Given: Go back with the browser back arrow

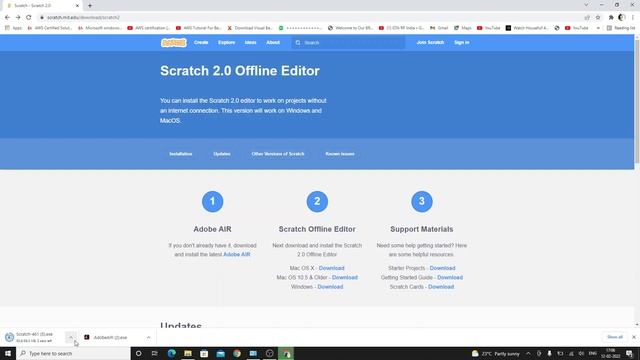Looking at the screenshot, I should click(x=7, y=18).
